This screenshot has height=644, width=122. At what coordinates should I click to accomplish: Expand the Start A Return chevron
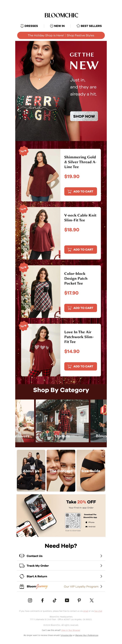(101, 576)
